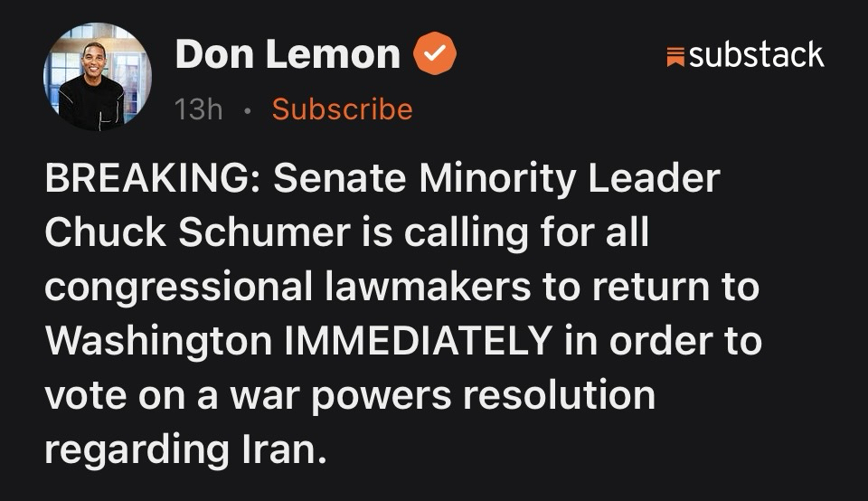Click the substack wordmark text
This screenshot has width=868, height=501.
(756, 54)
